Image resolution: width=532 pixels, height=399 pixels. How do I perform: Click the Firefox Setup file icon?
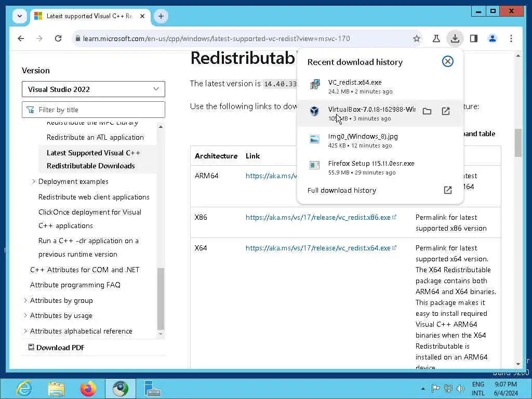[314, 165]
